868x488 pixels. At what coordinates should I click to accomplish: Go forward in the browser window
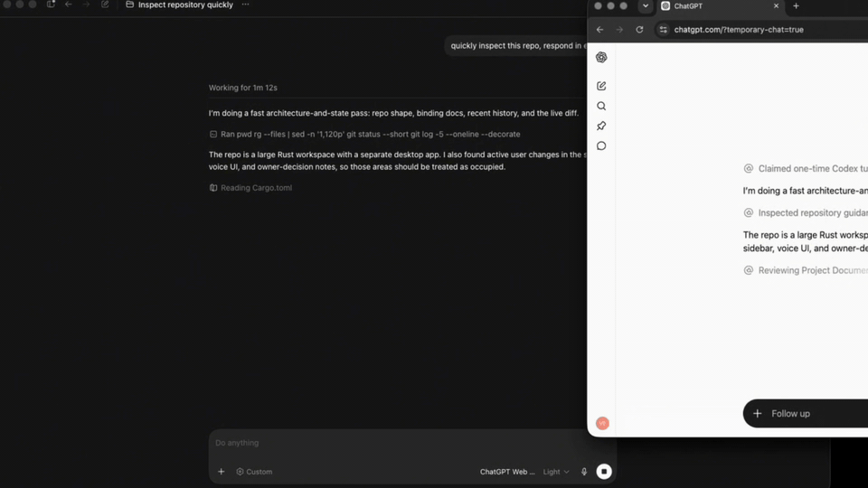coord(619,30)
